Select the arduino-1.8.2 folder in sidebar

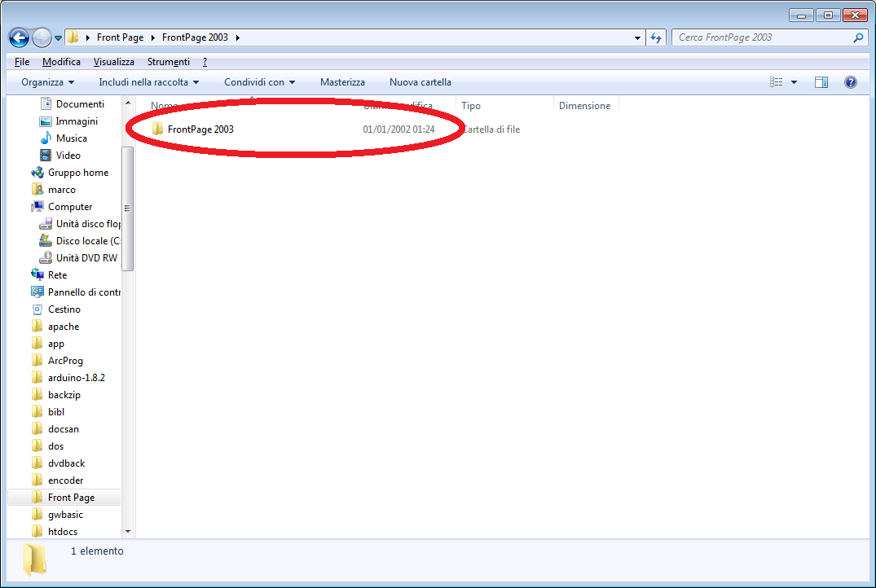coord(76,378)
